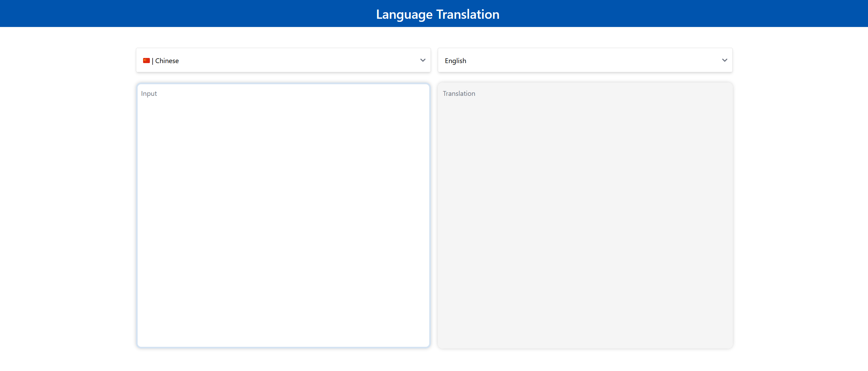The width and height of the screenshot is (868, 371).
Task: Click the source language chevron arrow
Action: point(423,60)
